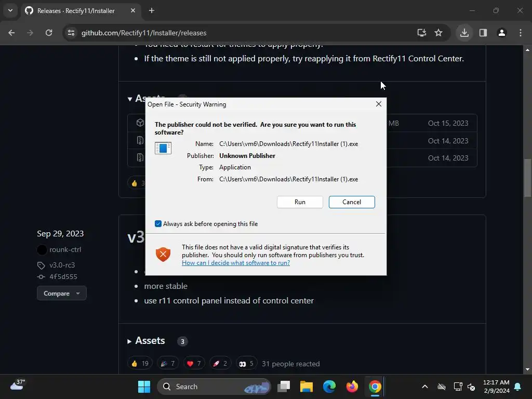
Task: Click the rocket reaction with 2
Action: click(220, 364)
